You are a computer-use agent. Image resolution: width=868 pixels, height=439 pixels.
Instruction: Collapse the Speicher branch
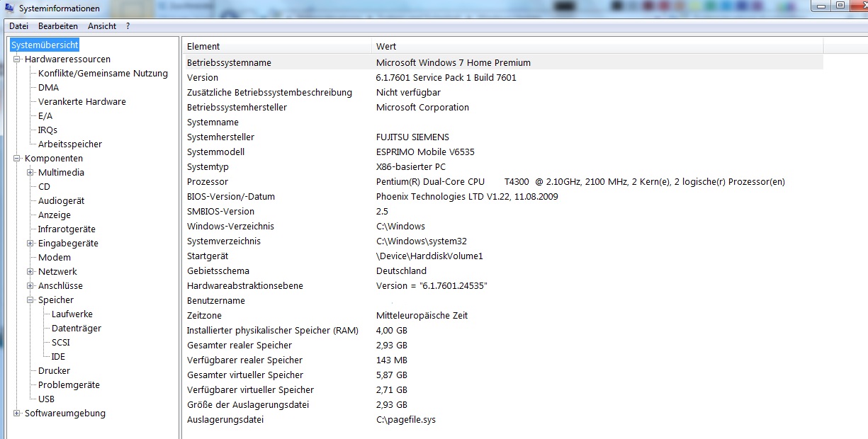[x=29, y=300]
